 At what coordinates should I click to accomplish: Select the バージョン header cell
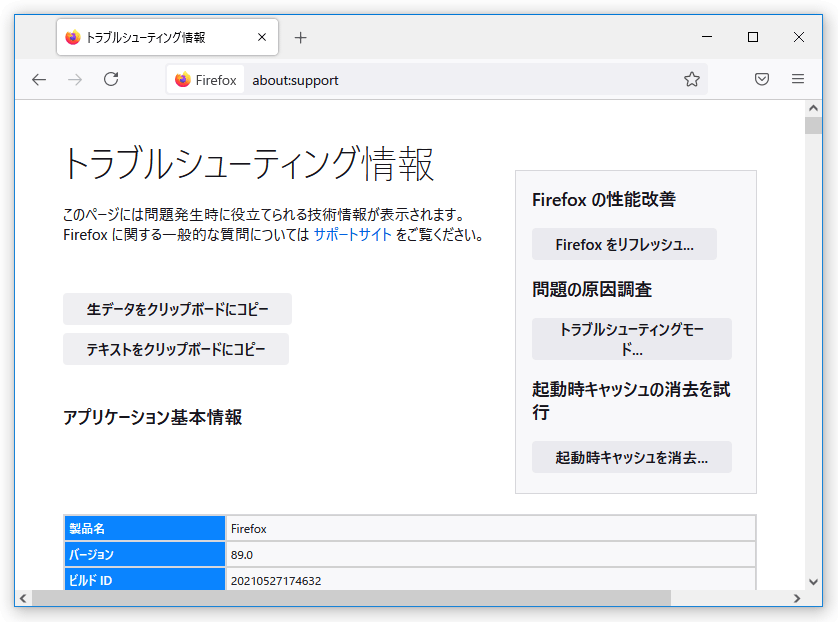145,554
